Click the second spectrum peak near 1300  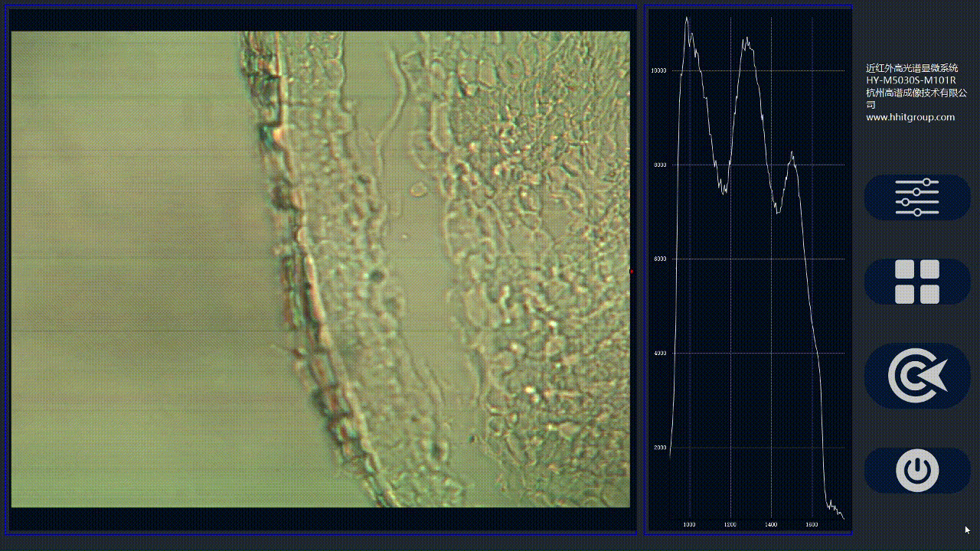coord(746,40)
